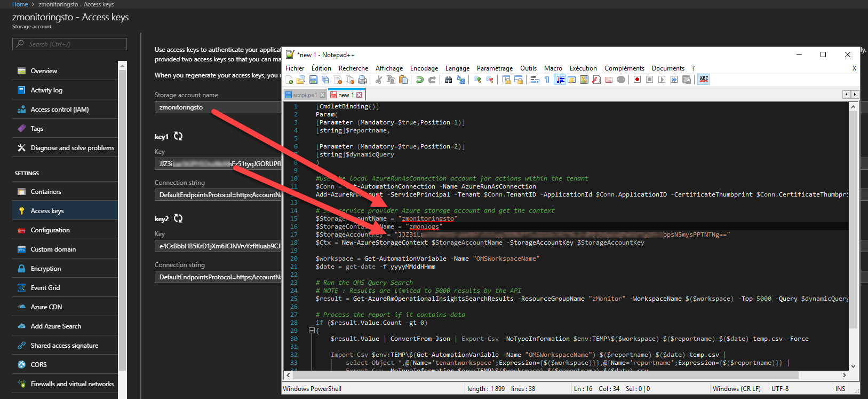Screen dimensions: 868x399
Task: Save the current file via toolbar
Action: click(313, 80)
